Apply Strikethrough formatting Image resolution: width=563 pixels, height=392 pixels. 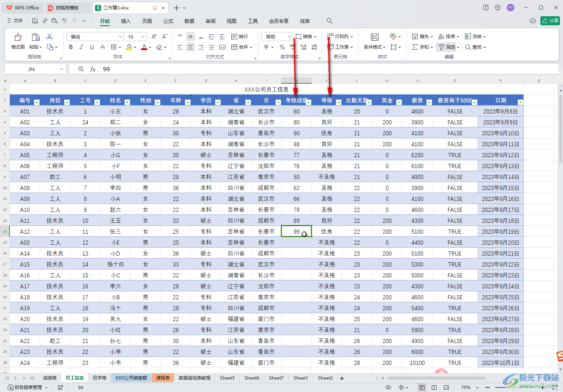coord(103,47)
